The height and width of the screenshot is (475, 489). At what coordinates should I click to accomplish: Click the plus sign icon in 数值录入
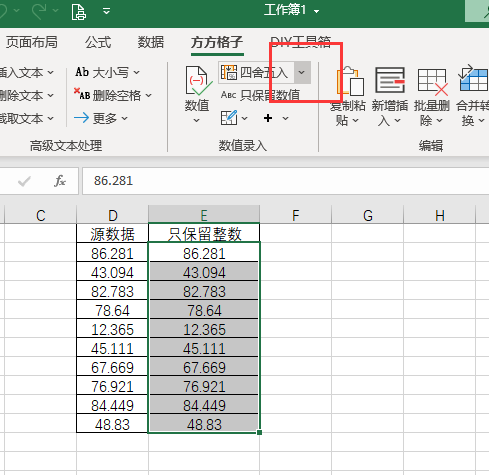(x=268, y=118)
